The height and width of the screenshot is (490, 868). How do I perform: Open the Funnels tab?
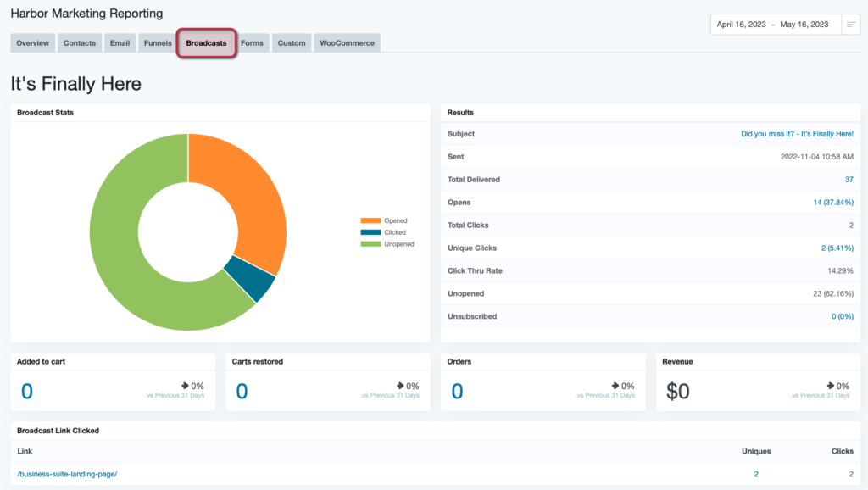tap(158, 43)
